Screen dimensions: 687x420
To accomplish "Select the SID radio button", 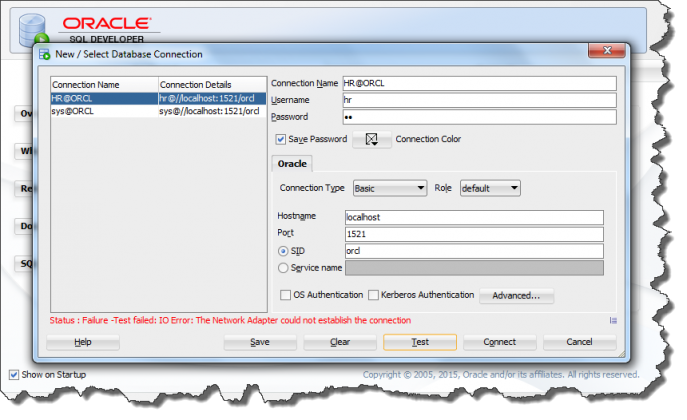I will (285, 251).
